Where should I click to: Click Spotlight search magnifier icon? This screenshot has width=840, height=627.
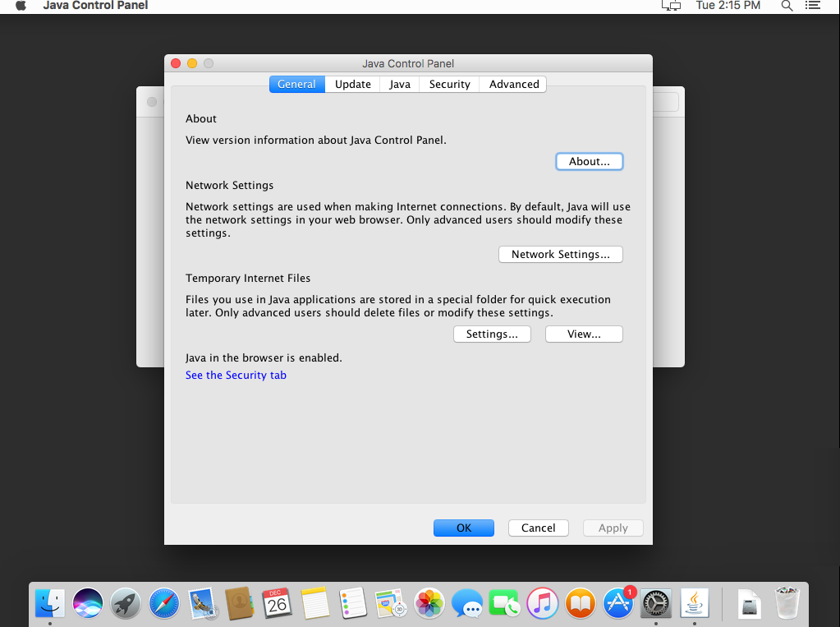(787, 6)
